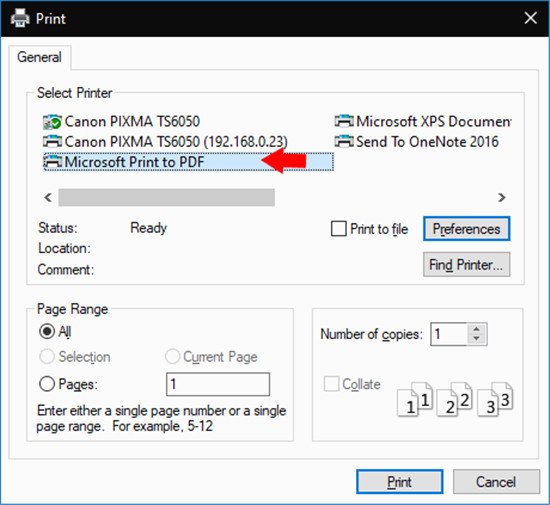
Task: Choose the Pages radio button
Action: (47, 384)
